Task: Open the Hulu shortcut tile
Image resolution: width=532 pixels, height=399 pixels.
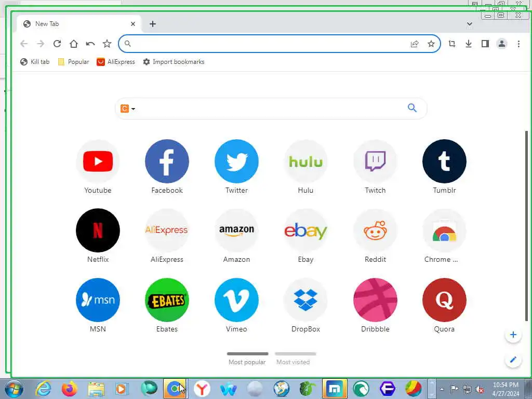Action: pos(305,166)
